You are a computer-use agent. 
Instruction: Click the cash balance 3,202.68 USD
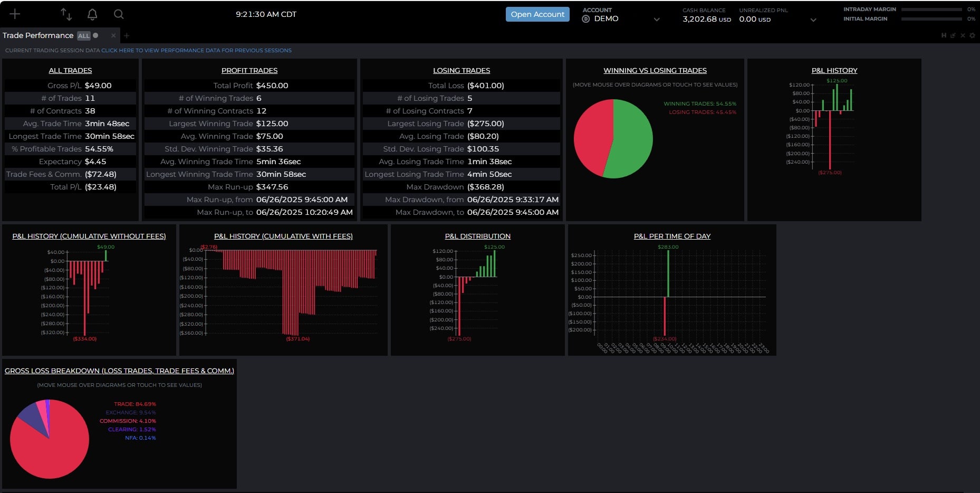tap(707, 19)
